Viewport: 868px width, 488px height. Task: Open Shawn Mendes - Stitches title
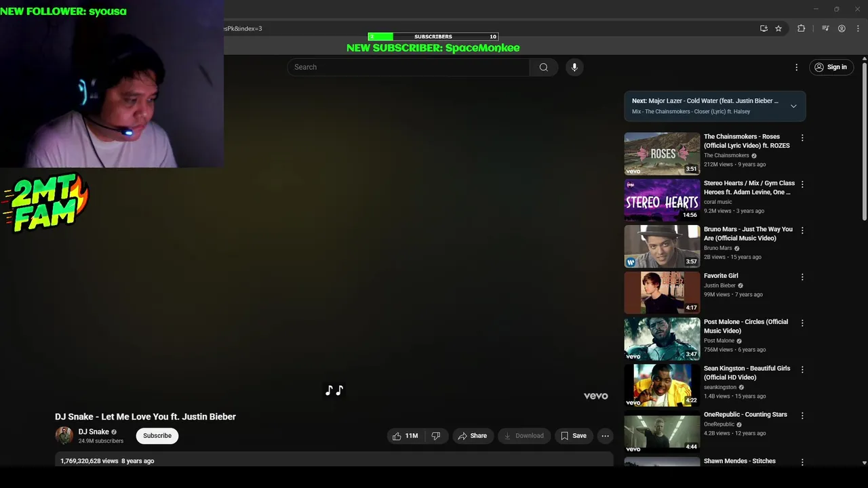click(x=740, y=461)
